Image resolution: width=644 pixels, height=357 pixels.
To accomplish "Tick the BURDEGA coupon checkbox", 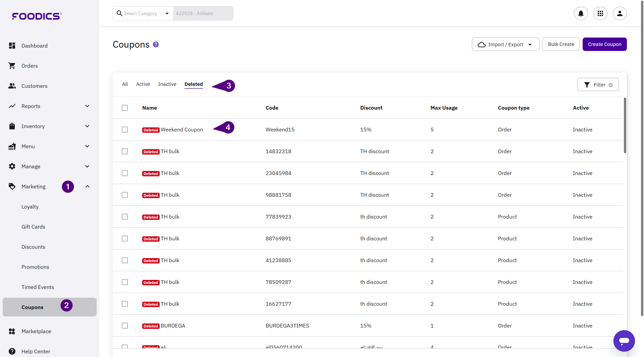I will pyautogui.click(x=125, y=326).
